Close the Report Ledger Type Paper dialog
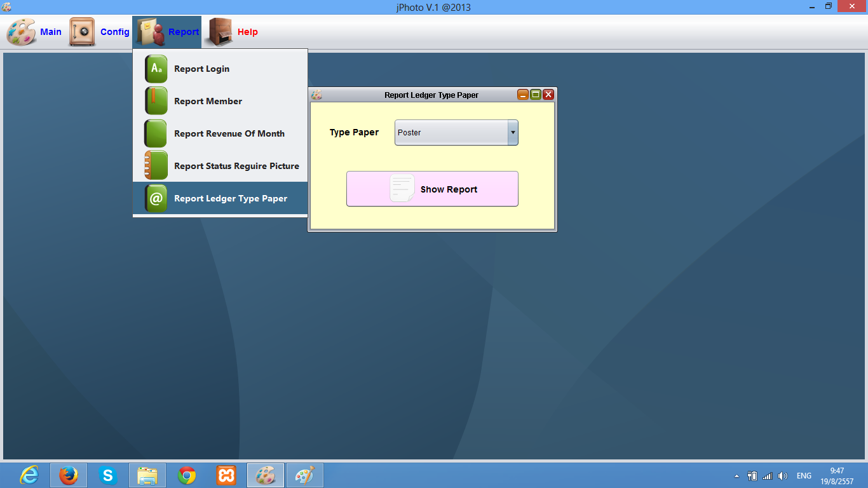The image size is (868, 488). (x=548, y=95)
